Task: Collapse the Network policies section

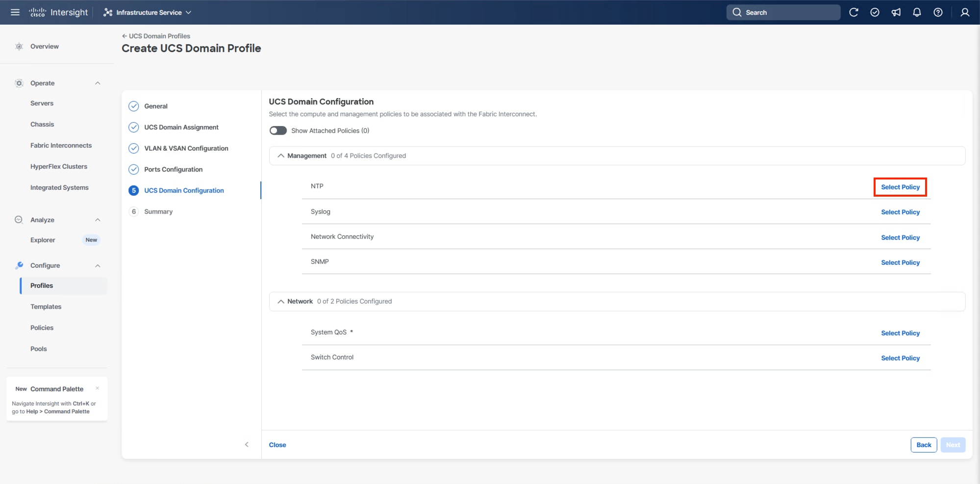Action: [x=281, y=301]
